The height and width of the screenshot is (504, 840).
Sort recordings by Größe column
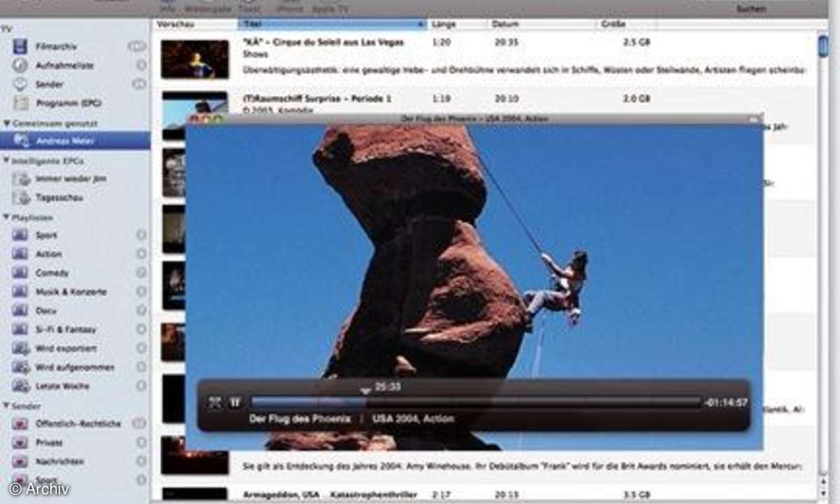tap(627, 24)
